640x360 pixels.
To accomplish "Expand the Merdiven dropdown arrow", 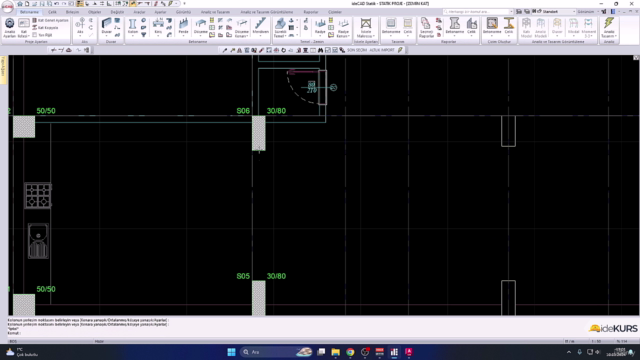I will (260, 37).
